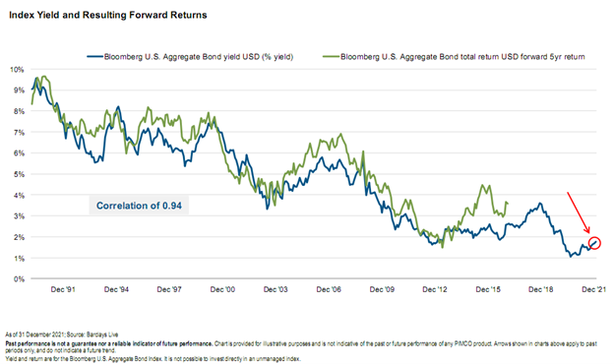Click the Dec '91 x-axis label

[x=63, y=289]
